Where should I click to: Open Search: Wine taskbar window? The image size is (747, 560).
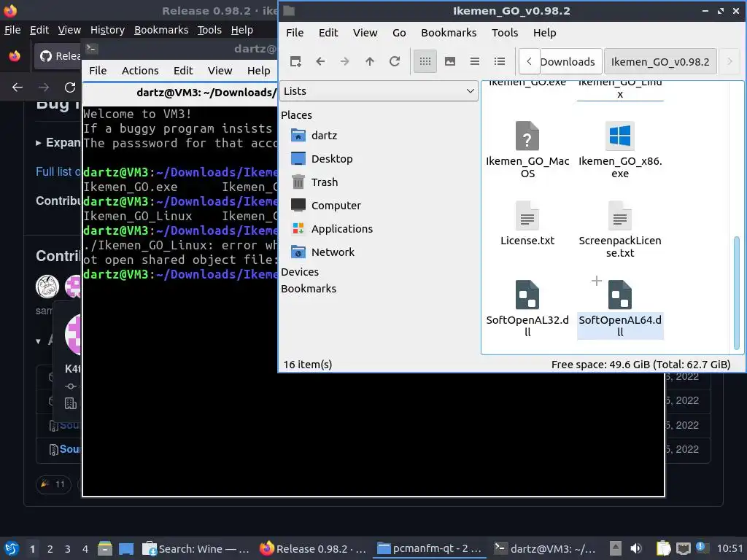pos(196,549)
